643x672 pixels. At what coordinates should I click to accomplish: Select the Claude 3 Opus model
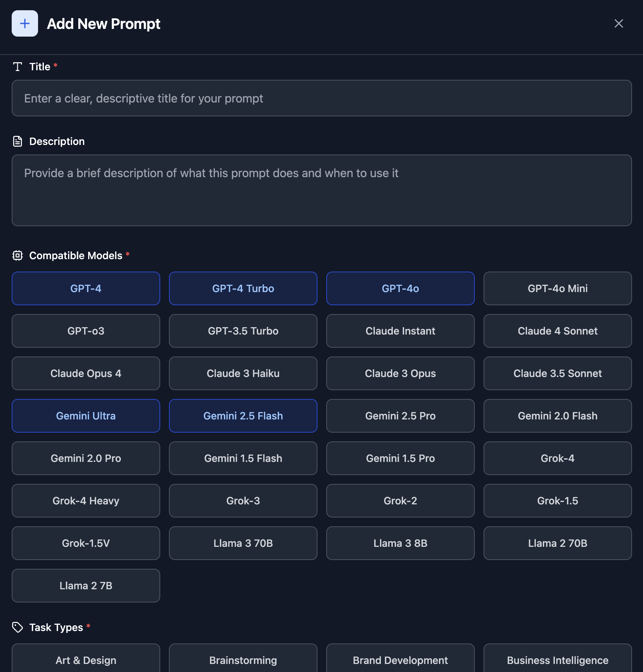pyautogui.click(x=401, y=373)
